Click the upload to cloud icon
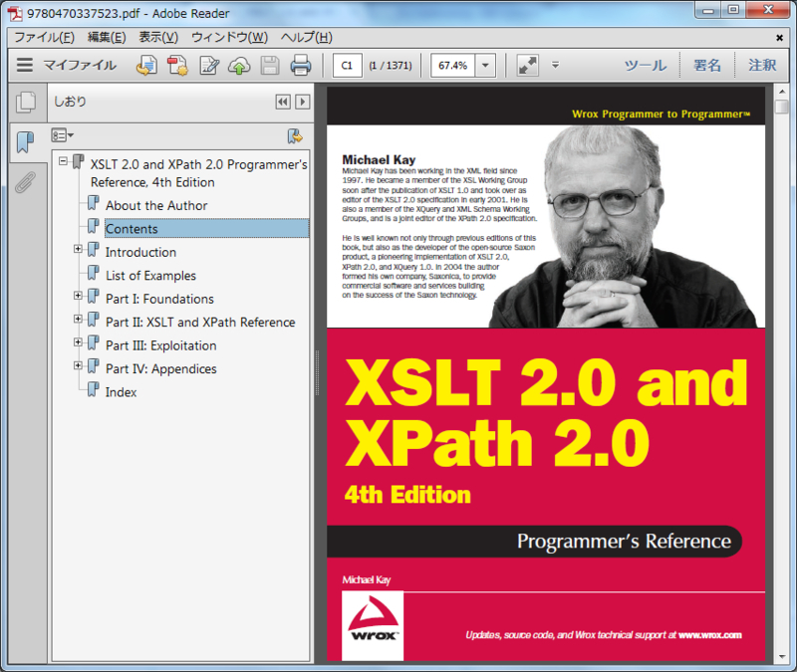The image size is (797, 672). point(238,66)
